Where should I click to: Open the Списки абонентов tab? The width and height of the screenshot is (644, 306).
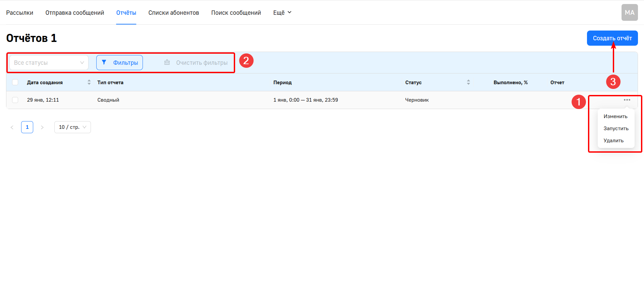pyautogui.click(x=173, y=13)
